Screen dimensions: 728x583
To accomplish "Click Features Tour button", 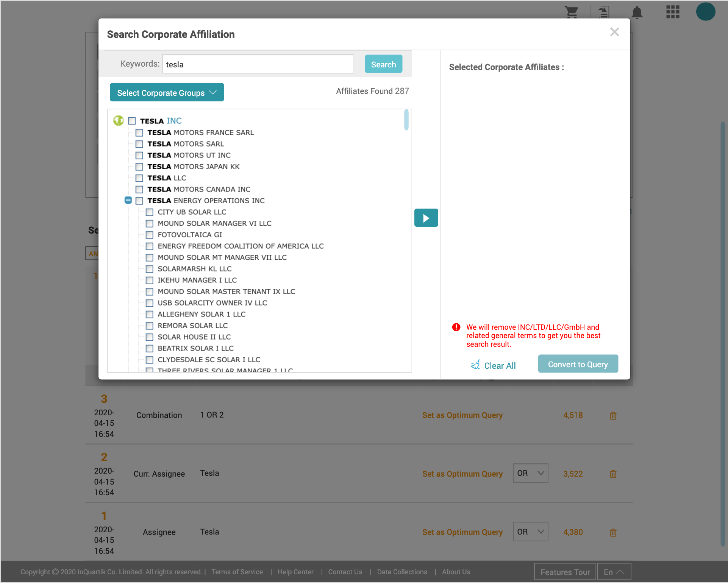I will click(x=565, y=572).
